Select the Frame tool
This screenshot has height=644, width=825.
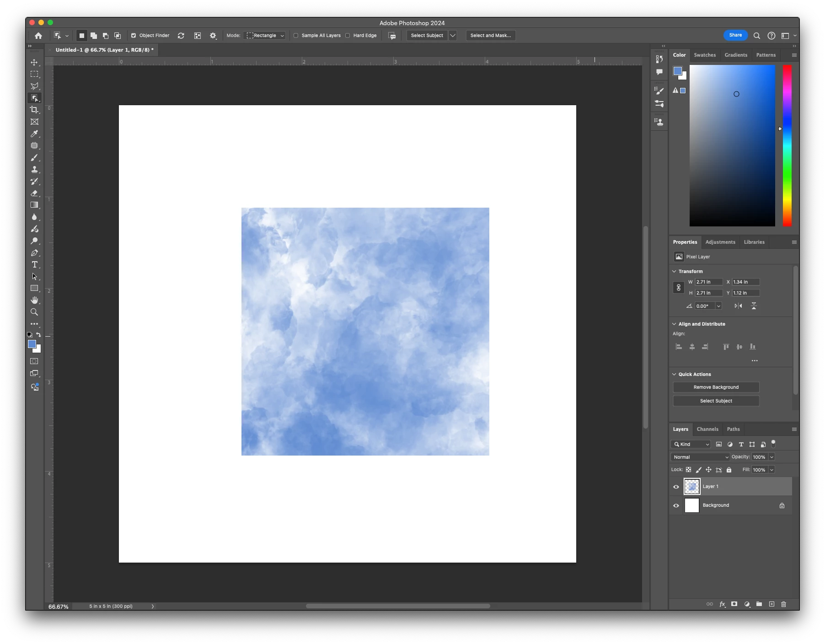[34, 122]
